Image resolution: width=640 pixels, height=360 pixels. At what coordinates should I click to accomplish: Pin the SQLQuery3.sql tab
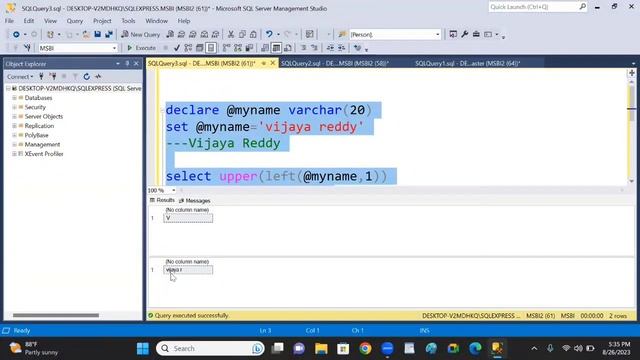(x=264, y=63)
